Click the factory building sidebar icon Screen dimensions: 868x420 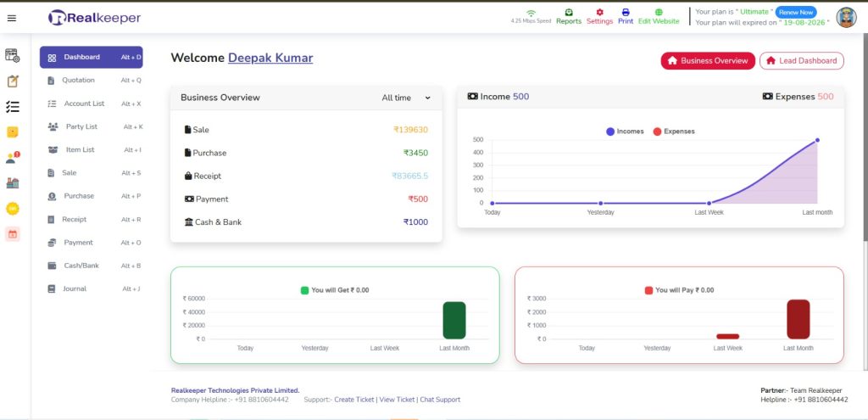coord(12,183)
